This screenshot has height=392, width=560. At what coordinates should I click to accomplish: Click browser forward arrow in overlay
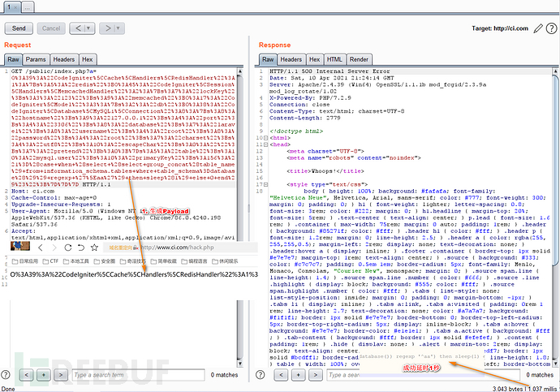pyautogui.click(x=54, y=248)
